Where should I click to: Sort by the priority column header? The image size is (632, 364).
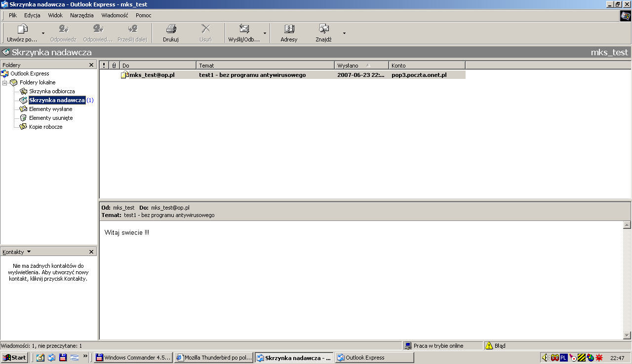pyautogui.click(x=104, y=65)
